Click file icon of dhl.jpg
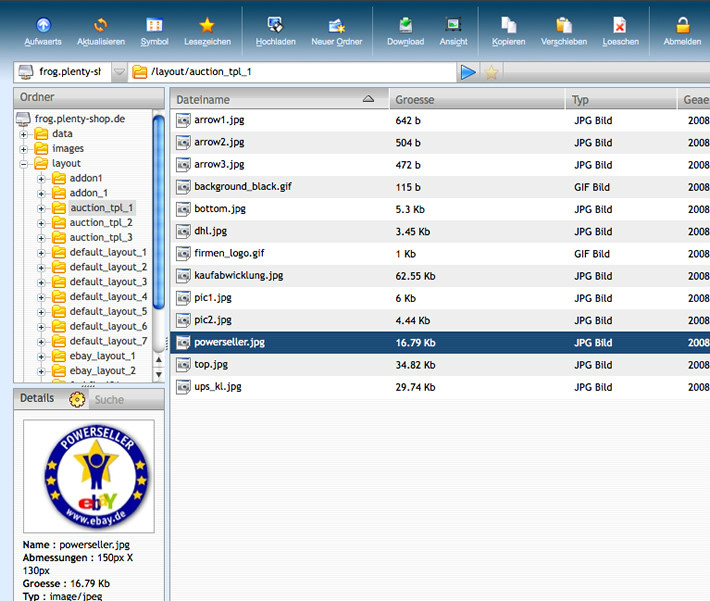The width and height of the screenshot is (710, 601). pos(183,231)
